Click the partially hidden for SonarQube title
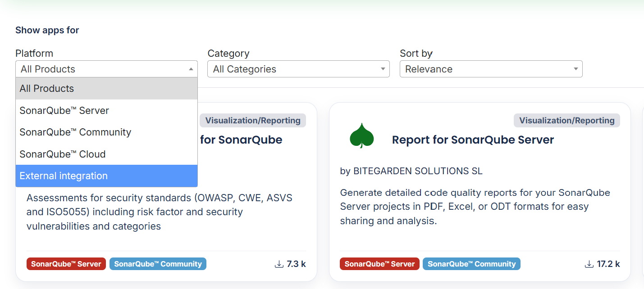The image size is (644, 289). (241, 140)
